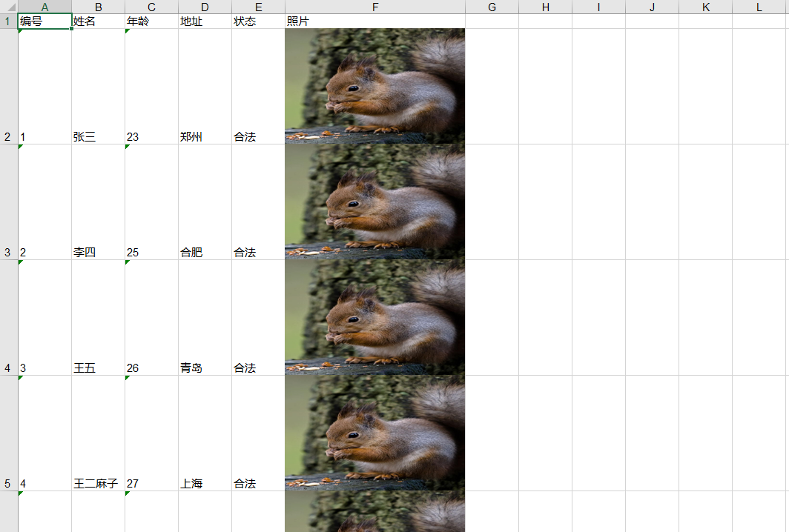Viewport: 789px width, 532px height.
Task: Select the address cell 青岛
Action: tap(205, 318)
